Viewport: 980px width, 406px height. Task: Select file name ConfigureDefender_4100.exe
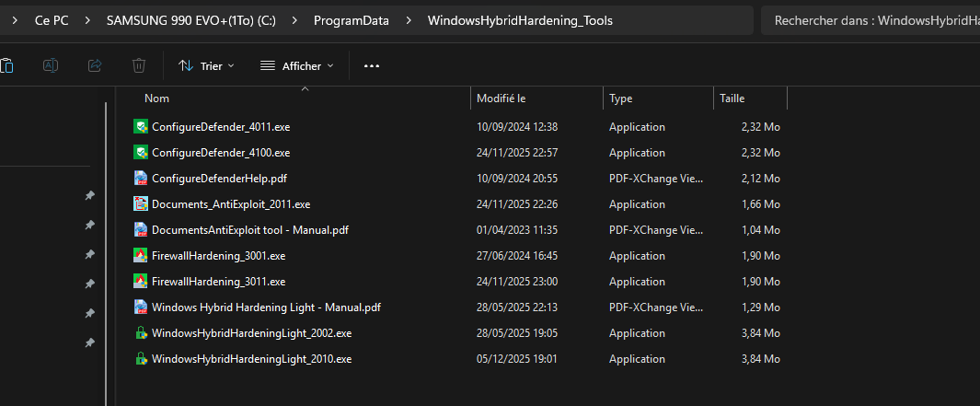pyautogui.click(x=221, y=153)
